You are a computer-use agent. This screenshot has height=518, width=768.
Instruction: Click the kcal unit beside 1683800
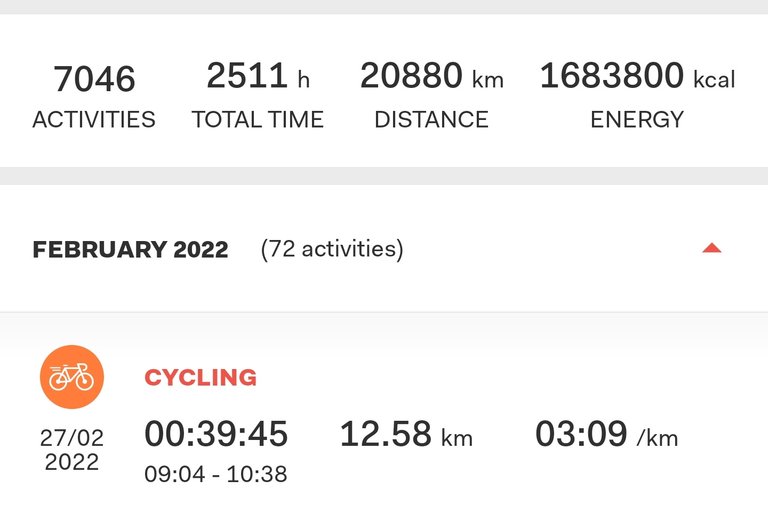click(x=714, y=80)
